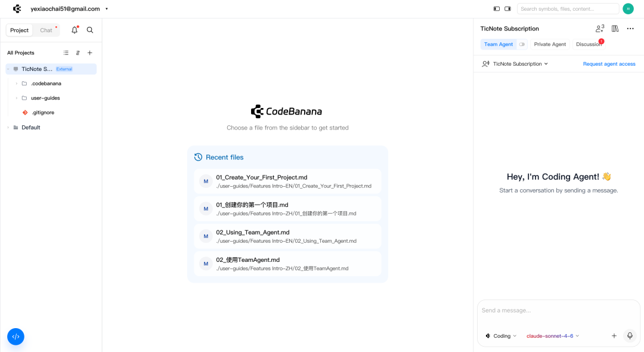Click the microphone voice input icon
Screen dimensions: 644x352
tap(629, 336)
